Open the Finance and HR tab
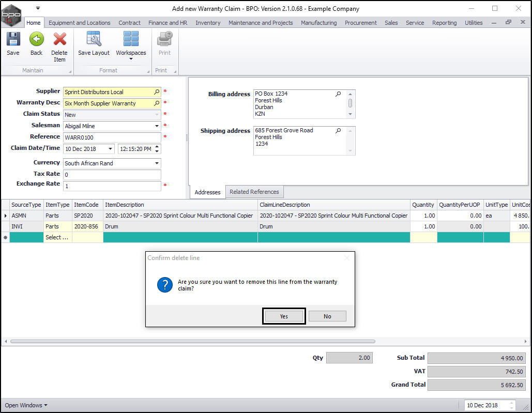Screen dimensions: 532x413 coord(168,23)
